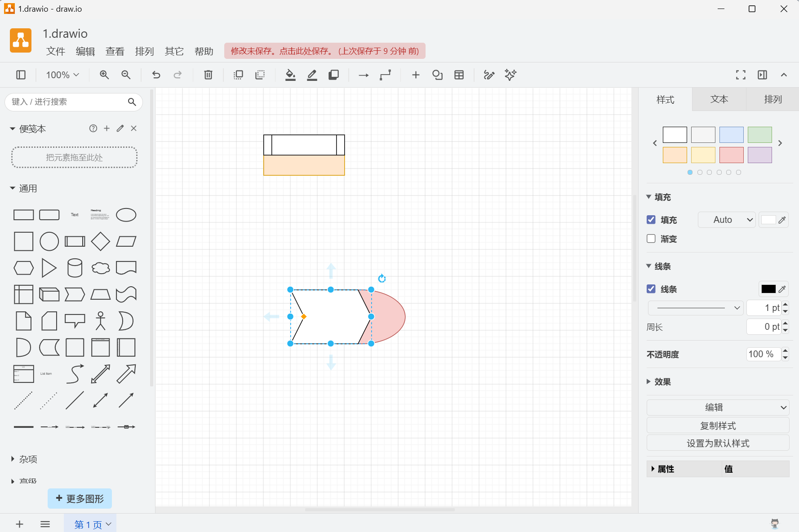
Task: Open the 排列 menu in menu bar
Action: click(144, 51)
